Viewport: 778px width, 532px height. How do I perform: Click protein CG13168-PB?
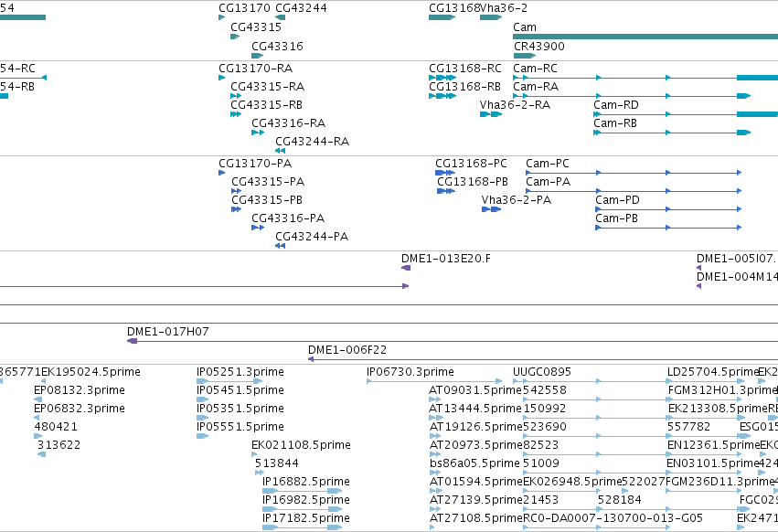pos(473,182)
